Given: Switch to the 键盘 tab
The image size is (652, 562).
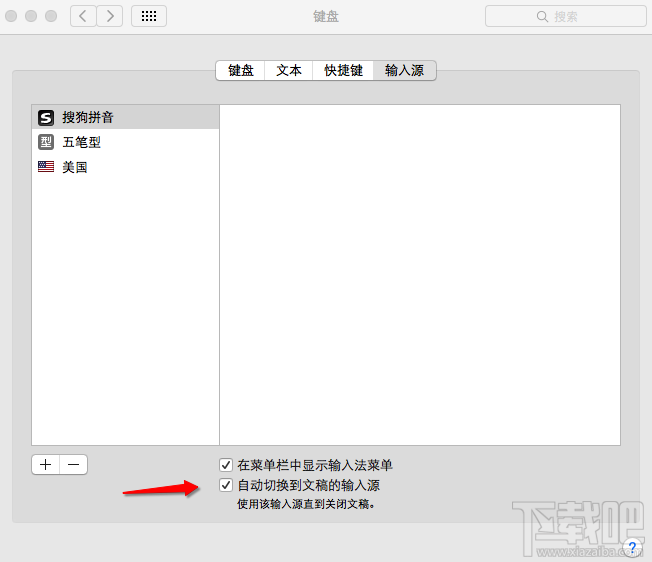Looking at the screenshot, I should [x=240, y=70].
